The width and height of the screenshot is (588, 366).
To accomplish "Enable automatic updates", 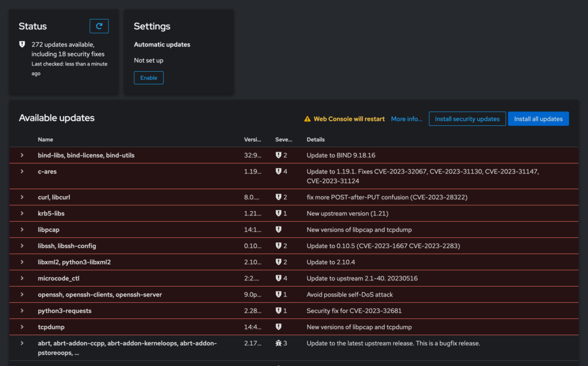I will click(x=149, y=78).
